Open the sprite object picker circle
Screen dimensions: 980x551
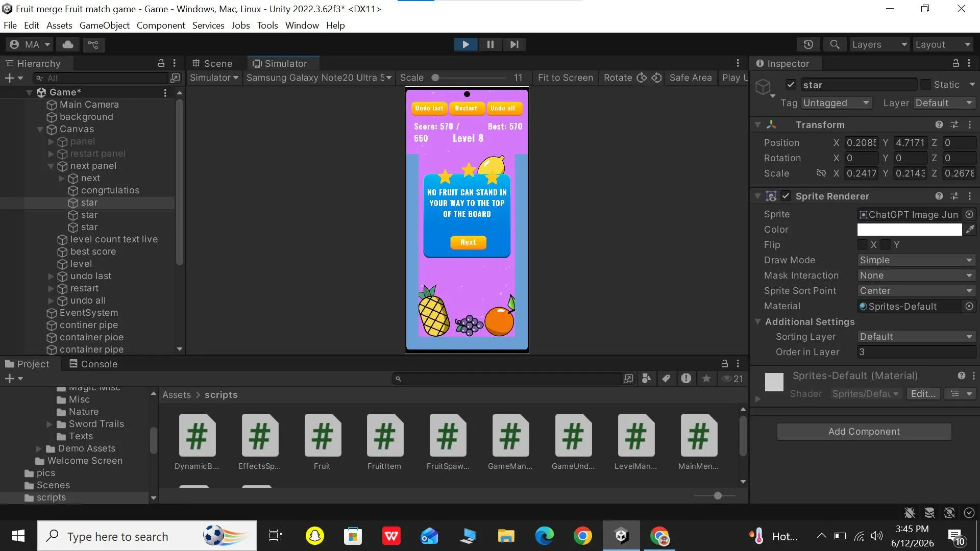coord(969,214)
